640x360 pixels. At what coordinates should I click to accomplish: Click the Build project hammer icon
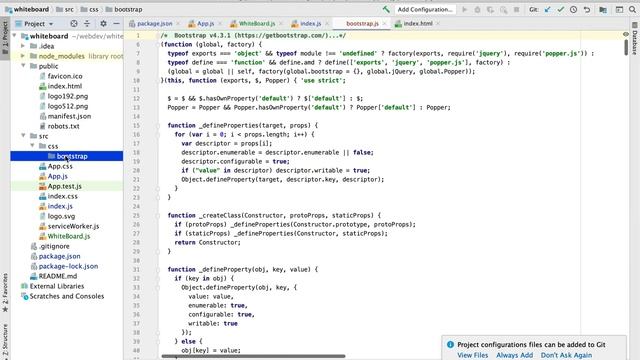coord(386,9)
